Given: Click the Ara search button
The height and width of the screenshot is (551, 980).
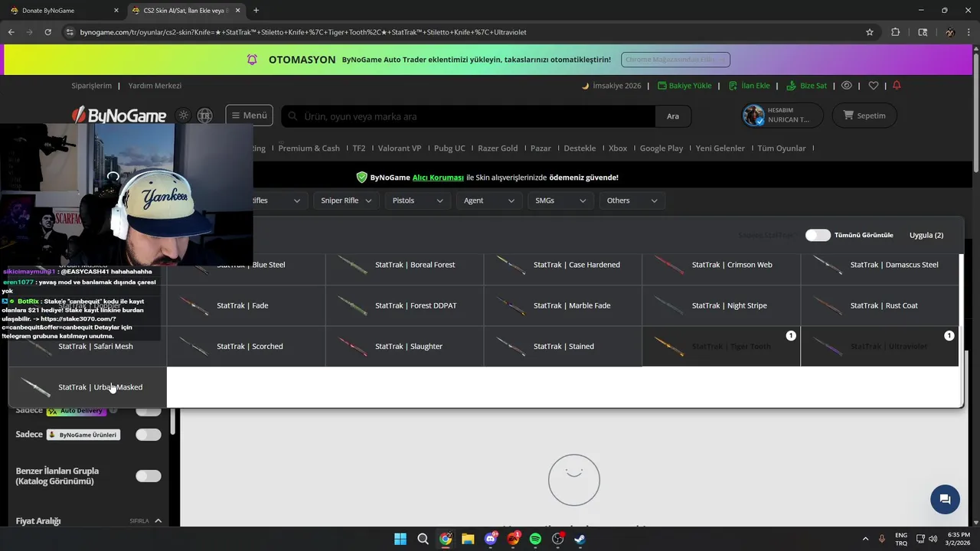Looking at the screenshot, I should (x=673, y=116).
